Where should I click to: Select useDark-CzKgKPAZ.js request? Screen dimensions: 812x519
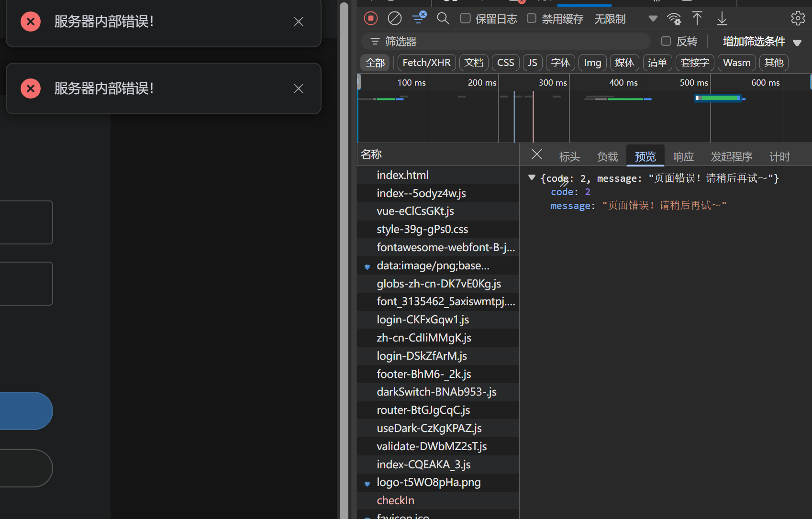438,428
